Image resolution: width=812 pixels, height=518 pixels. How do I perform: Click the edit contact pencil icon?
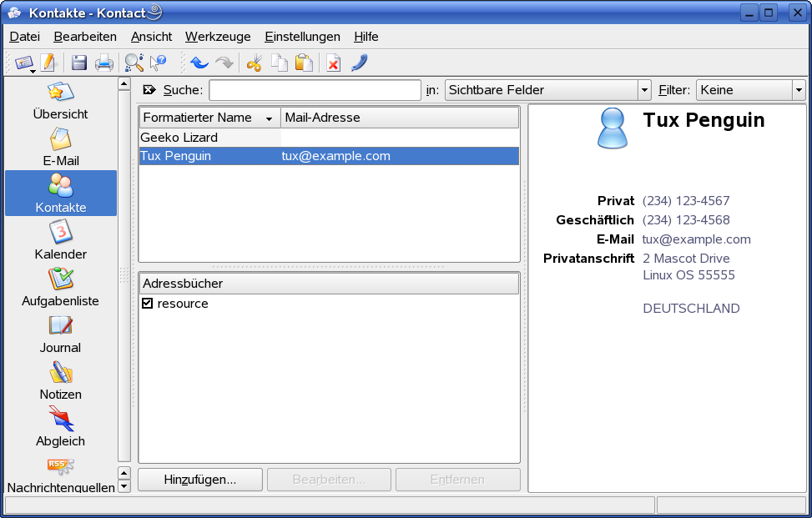tap(48, 63)
